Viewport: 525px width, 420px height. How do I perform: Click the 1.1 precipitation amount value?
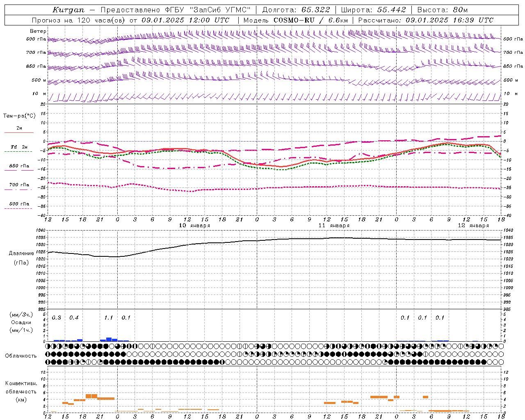(109, 318)
